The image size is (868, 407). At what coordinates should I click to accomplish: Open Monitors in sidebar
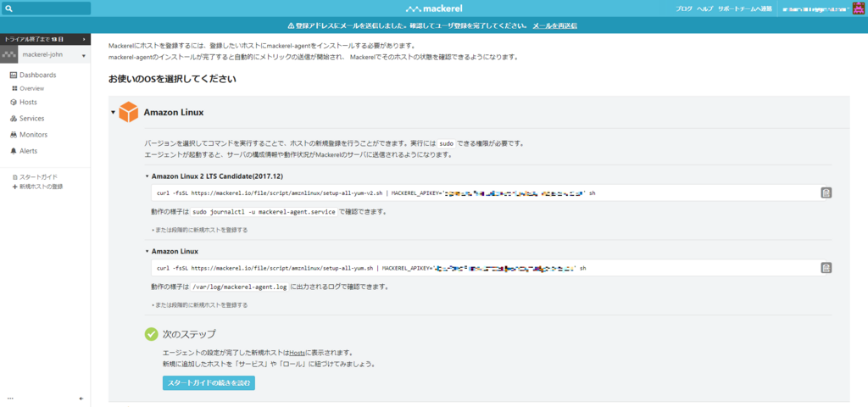(x=33, y=135)
